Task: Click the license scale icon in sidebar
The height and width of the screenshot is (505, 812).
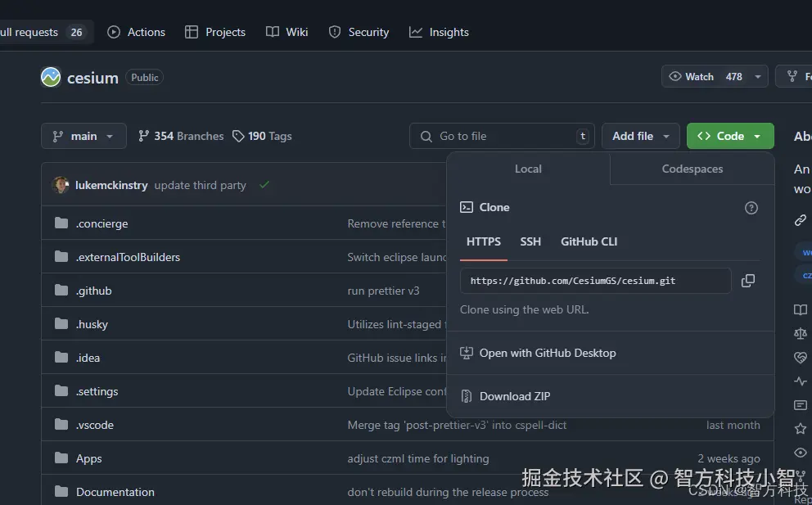Action: tap(800, 334)
